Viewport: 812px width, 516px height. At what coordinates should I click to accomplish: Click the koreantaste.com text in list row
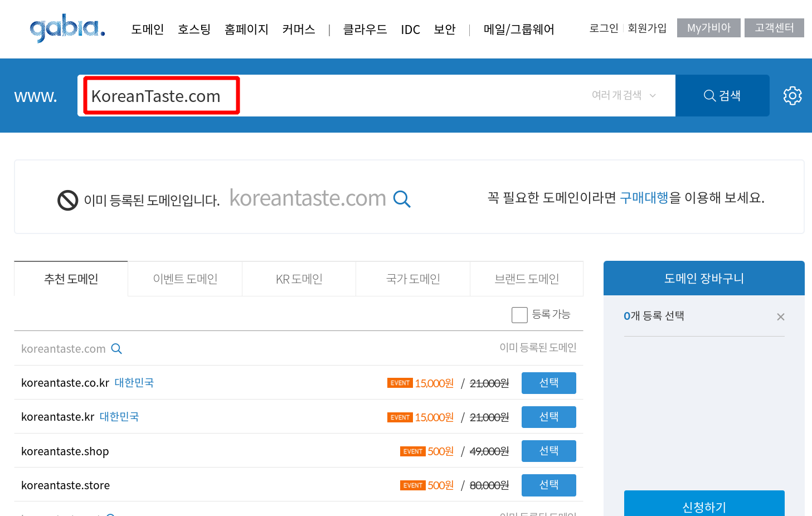[x=64, y=349]
